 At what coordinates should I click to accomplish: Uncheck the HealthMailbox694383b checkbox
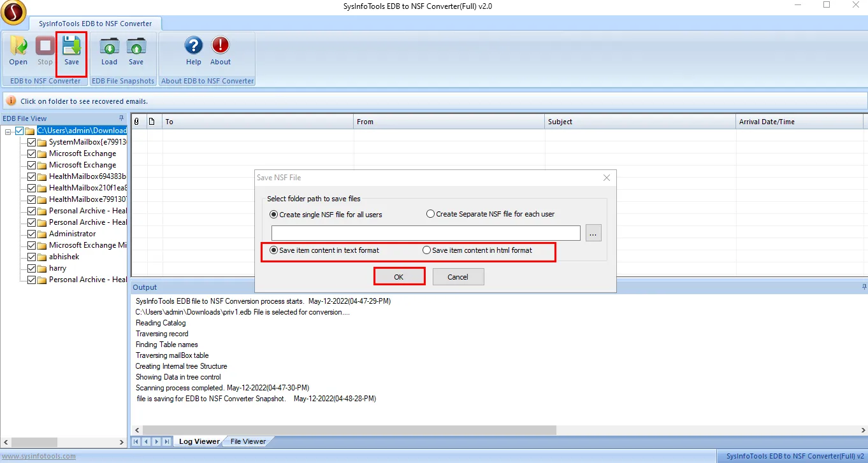31,176
